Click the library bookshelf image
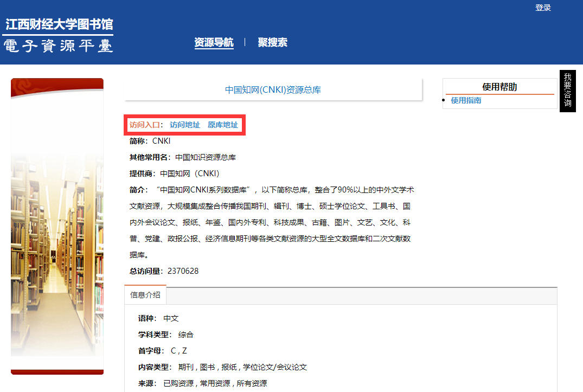This screenshot has height=392, width=583. click(57, 228)
